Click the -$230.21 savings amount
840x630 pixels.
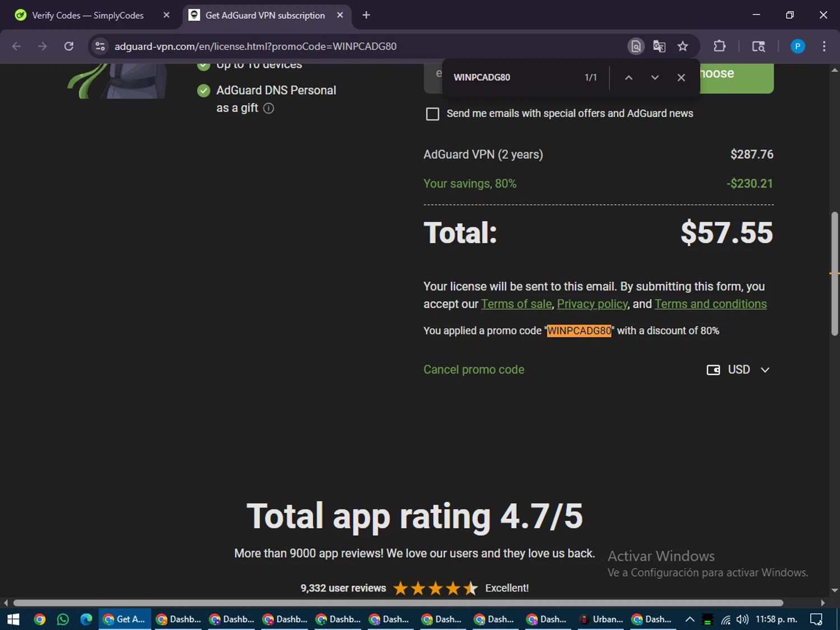point(749,184)
